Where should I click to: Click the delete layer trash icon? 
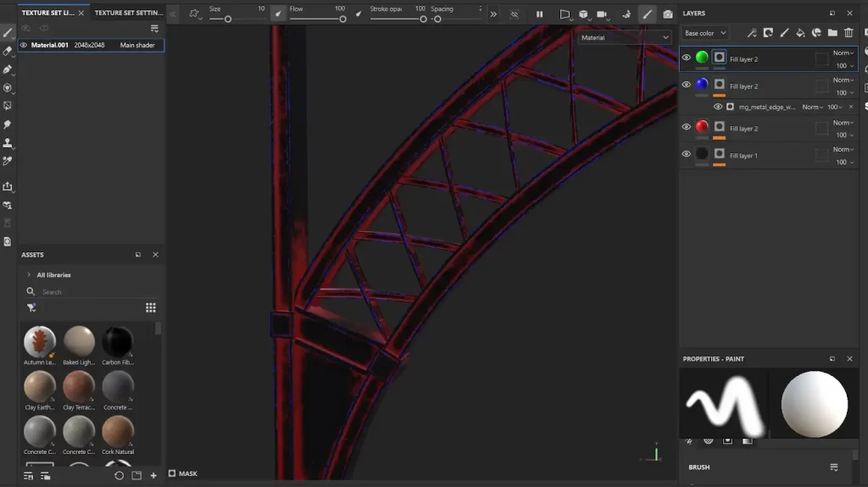point(849,33)
